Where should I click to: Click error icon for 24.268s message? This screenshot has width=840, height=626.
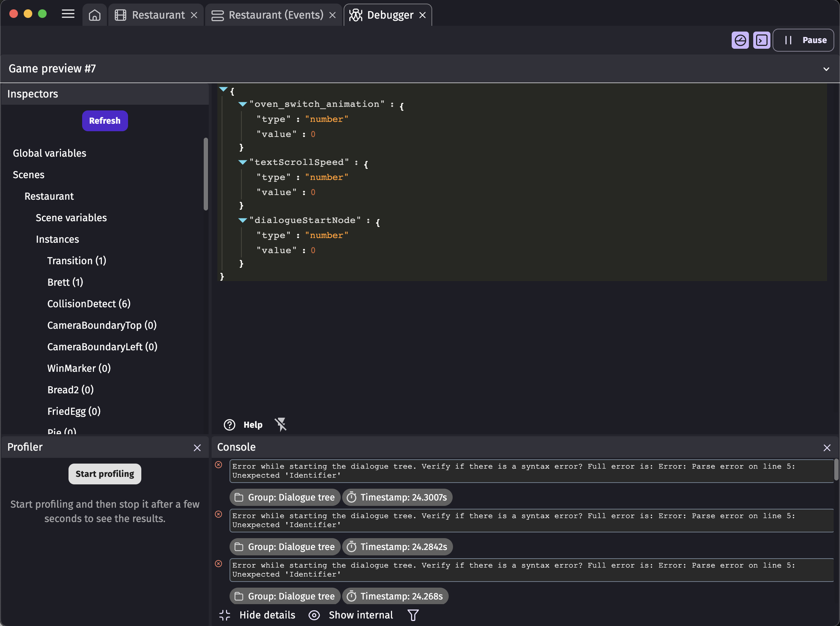pos(219,564)
